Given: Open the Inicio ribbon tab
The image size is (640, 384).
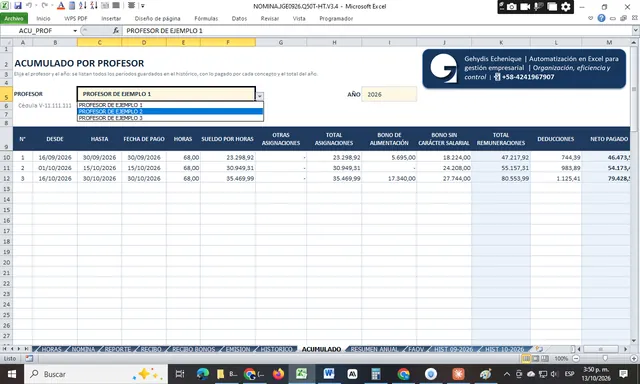Looking at the screenshot, I should coord(43,18).
